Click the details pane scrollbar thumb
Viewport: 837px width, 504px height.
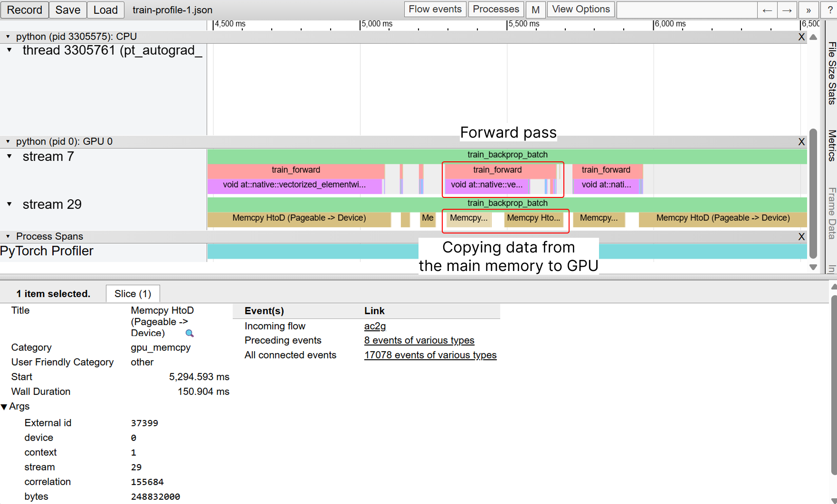[834, 385]
